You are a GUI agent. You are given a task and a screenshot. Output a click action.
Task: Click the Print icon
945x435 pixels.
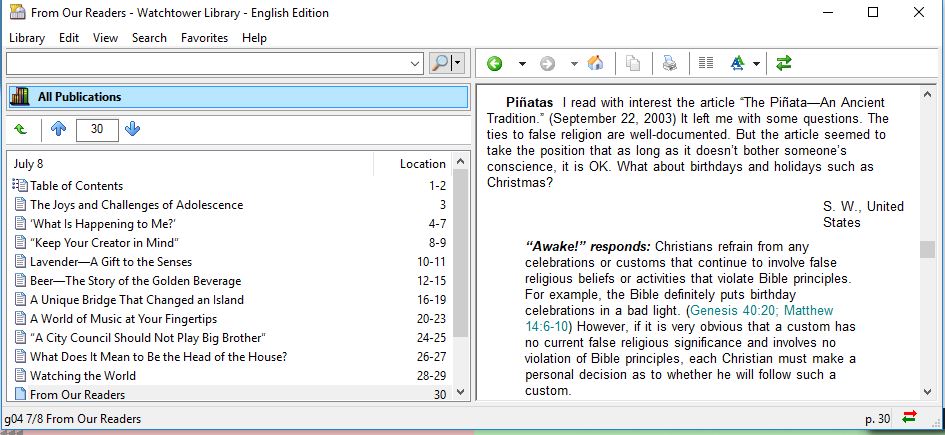[669, 63]
